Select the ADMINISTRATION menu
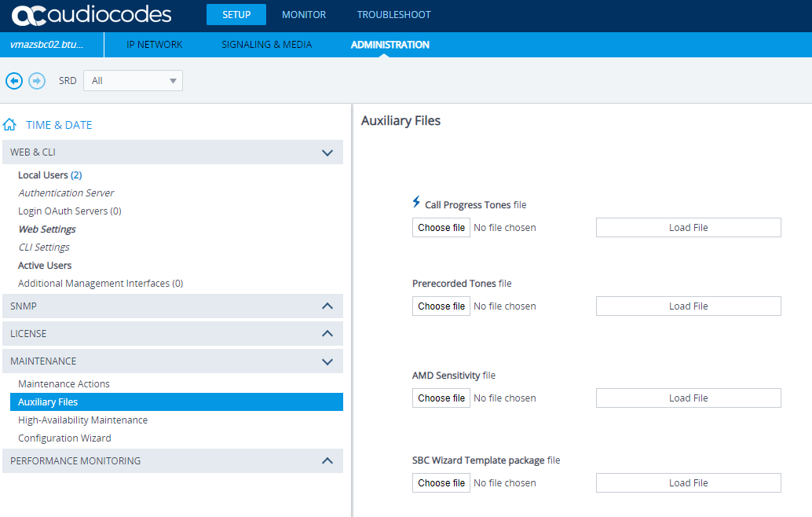Image resolution: width=812 pixels, height=517 pixels. [390, 45]
